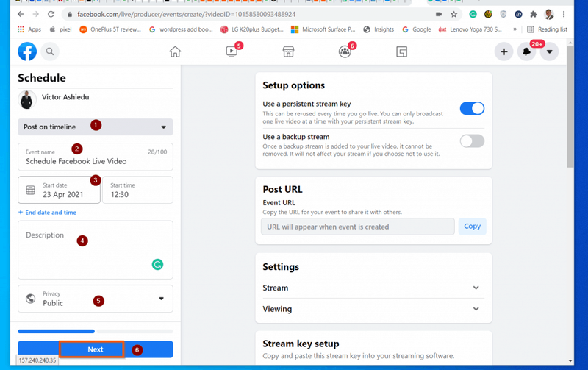
Task: Click the schedule progress bar
Action: [x=96, y=331]
